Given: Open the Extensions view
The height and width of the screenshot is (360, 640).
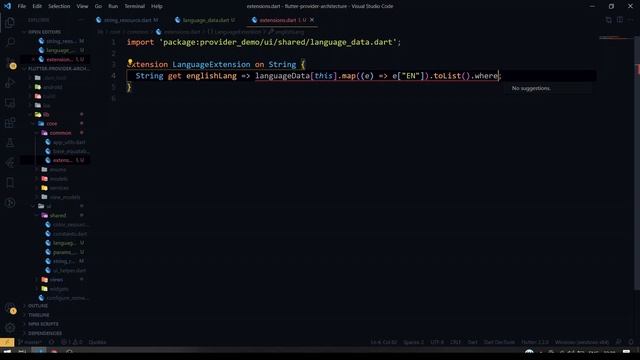Looking at the screenshot, I should tap(10, 123).
